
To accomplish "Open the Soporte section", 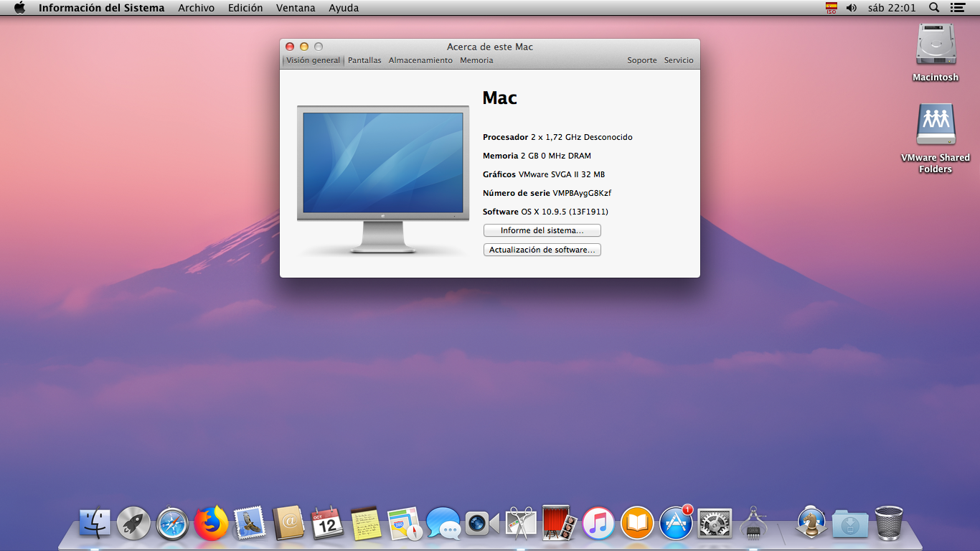I will tap(642, 60).
